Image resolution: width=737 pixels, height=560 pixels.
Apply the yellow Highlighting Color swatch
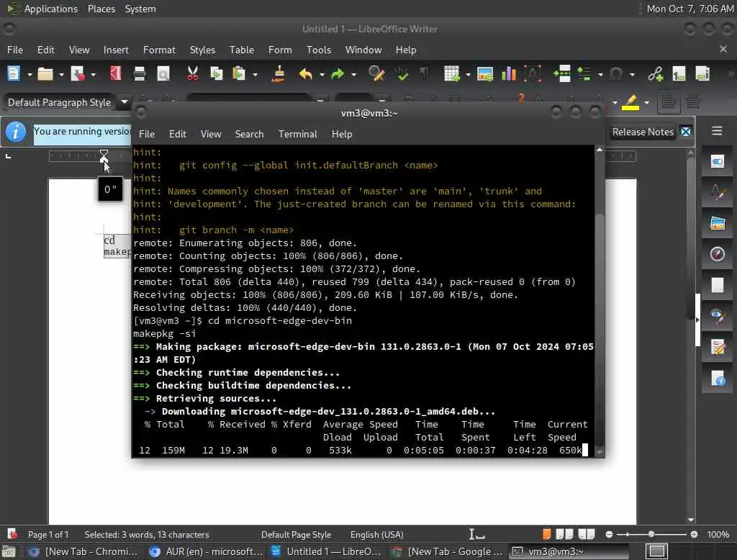tap(630, 102)
